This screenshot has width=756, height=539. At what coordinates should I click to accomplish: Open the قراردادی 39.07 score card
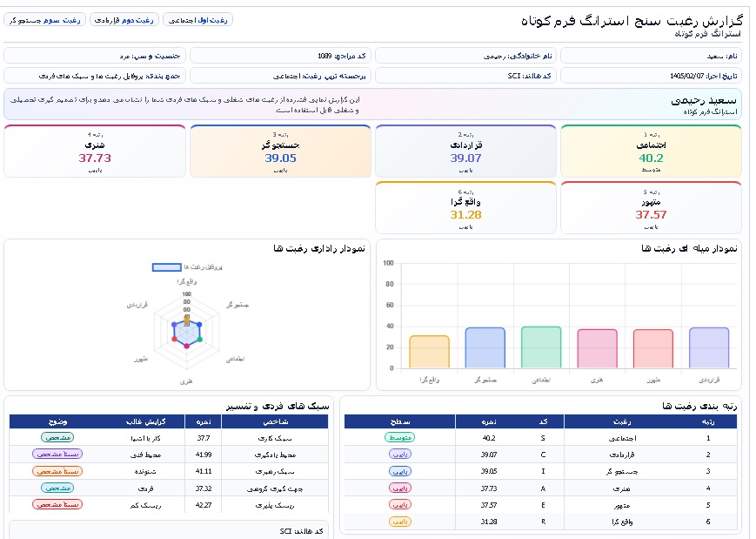coord(465,151)
